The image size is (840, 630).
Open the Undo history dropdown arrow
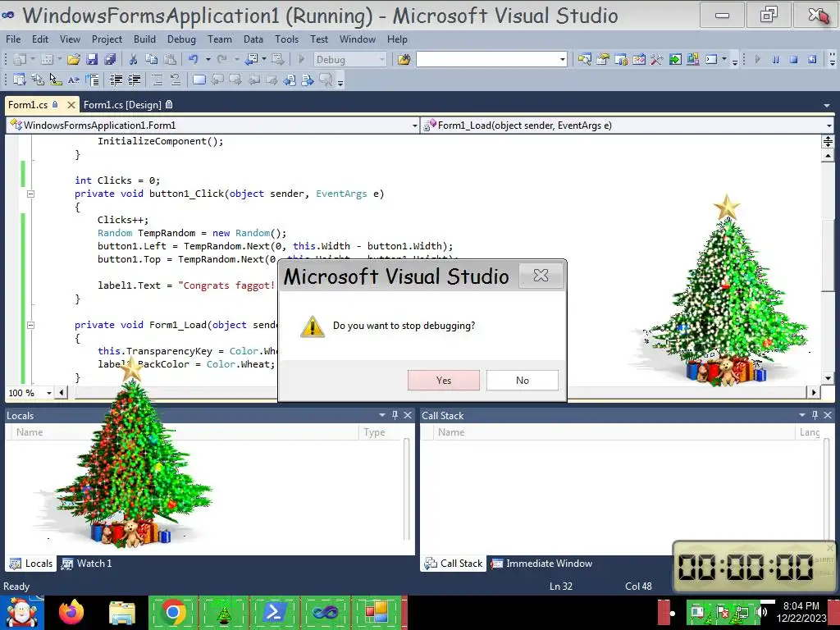(208, 59)
